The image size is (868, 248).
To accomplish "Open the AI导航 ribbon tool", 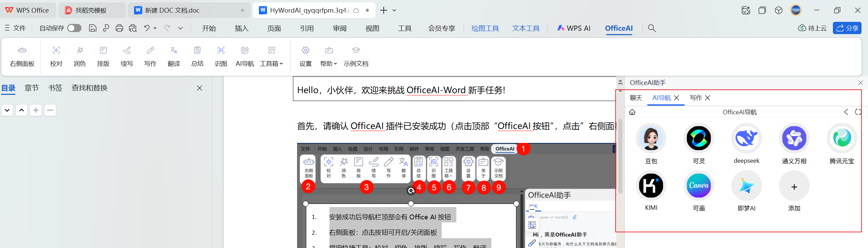I will (x=245, y=56).
